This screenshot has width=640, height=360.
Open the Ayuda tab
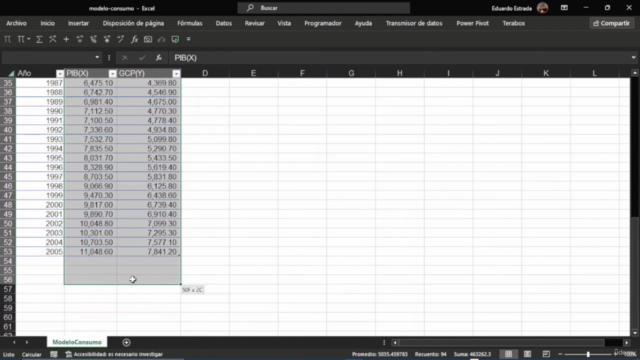point(363,23)
